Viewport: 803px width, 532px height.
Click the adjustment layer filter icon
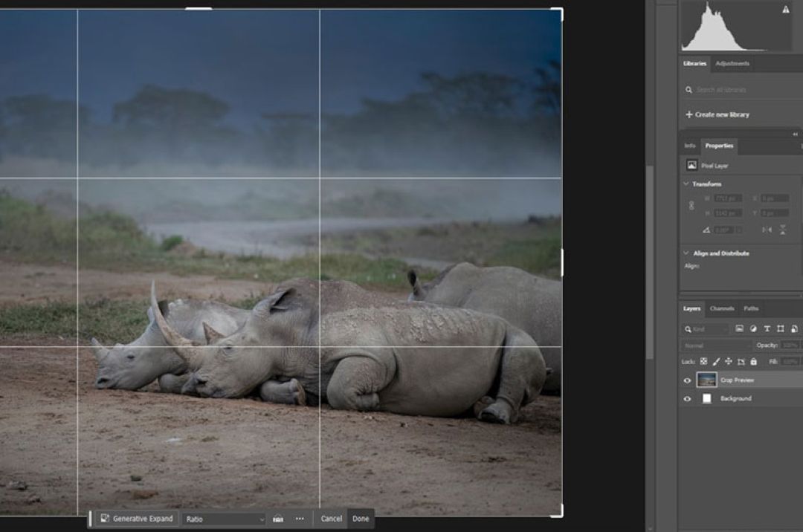coord(752,328)
